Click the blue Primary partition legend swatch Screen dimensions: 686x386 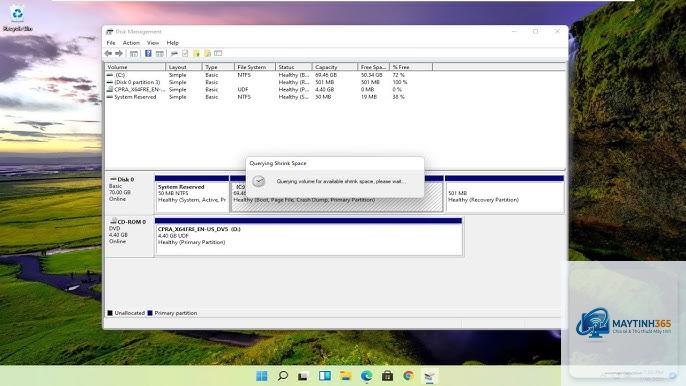pyautogui.click(x=150, y=313)
